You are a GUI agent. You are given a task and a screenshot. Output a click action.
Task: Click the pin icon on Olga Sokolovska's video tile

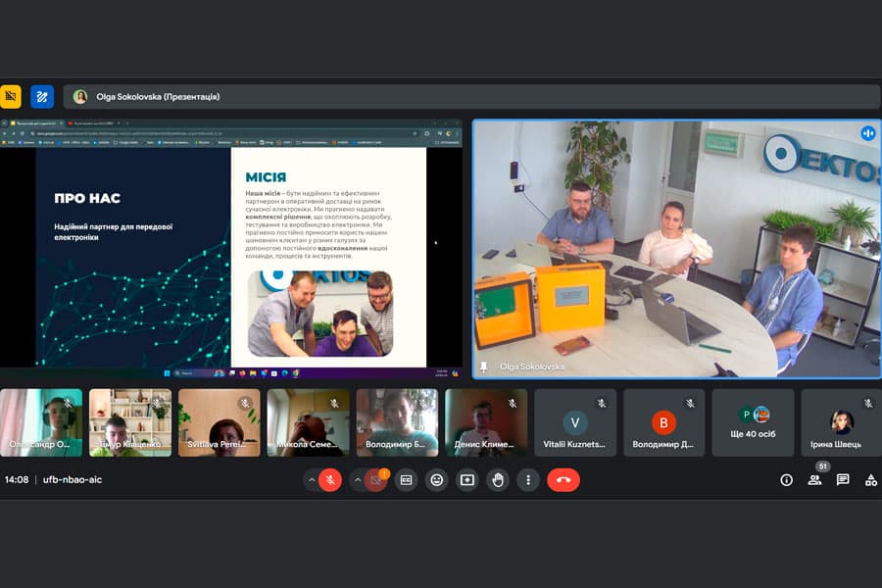(483, 367)
